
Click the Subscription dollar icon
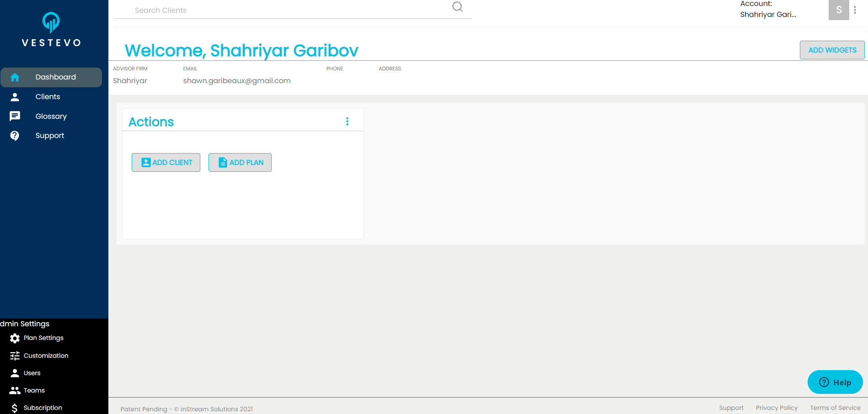[x=14, y=408]
